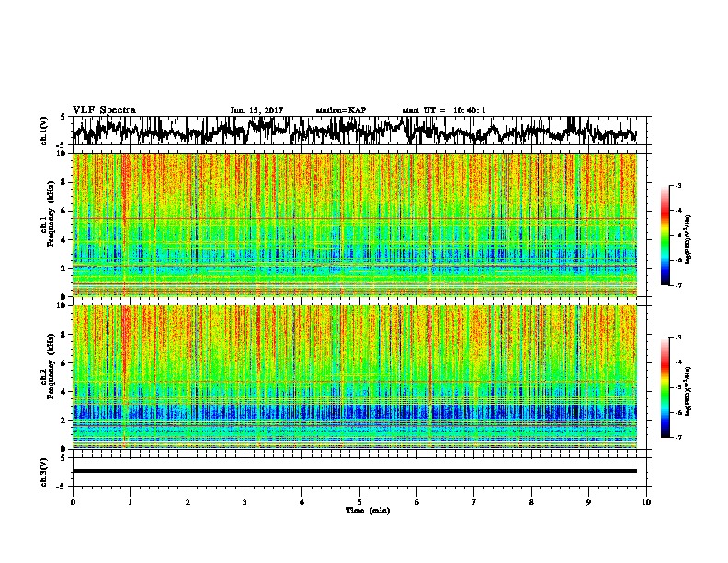Click the ch.2 "Frequency (kHz)" axis label
728x563 pixels.
click(51, 366)
